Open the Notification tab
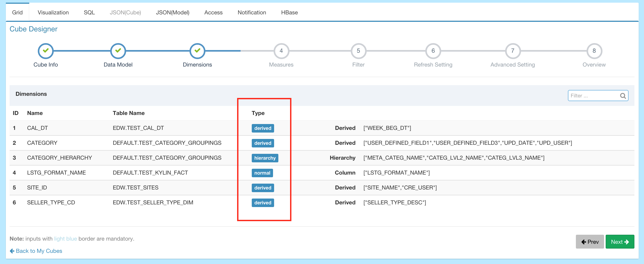Image resolution: width=644 pixels, height=264 pixels. click(252, 13)
